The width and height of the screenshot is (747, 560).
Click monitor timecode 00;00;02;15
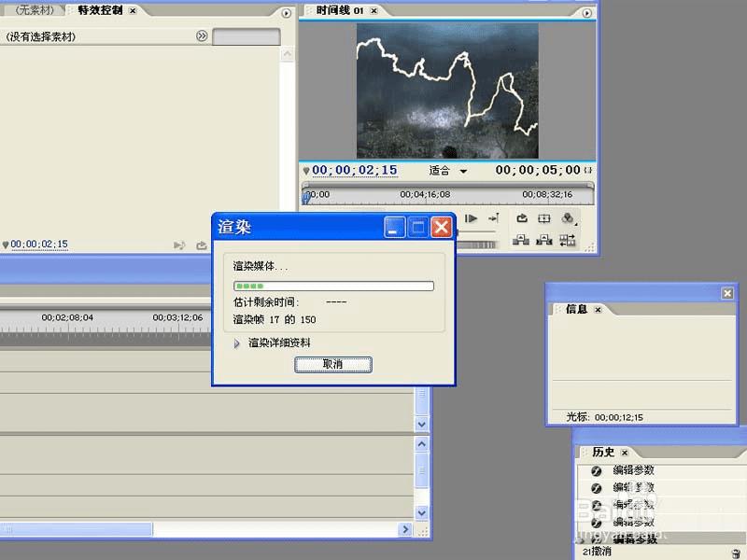pyautogui.click(x=355, y=171)
